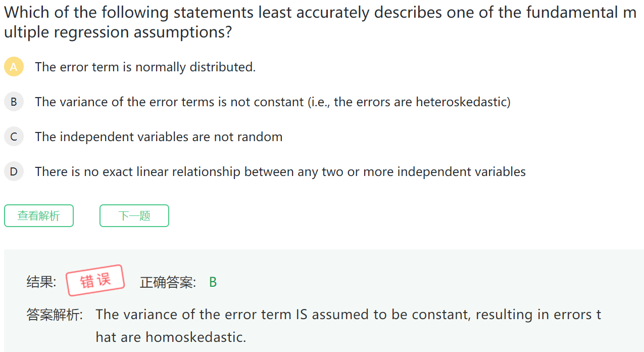Select the heteroskedastic errors answer text
The image size is (644, 352).
273,102
